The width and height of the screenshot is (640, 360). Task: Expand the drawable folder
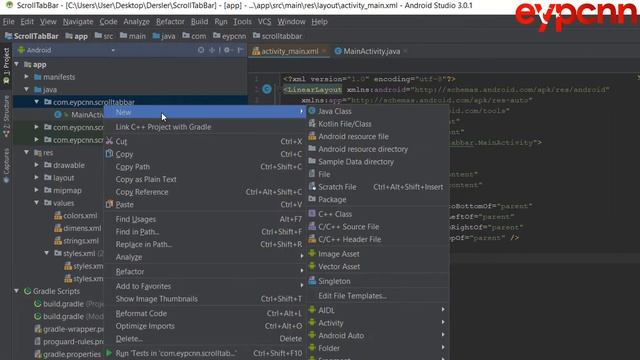(x=37, y=165)
